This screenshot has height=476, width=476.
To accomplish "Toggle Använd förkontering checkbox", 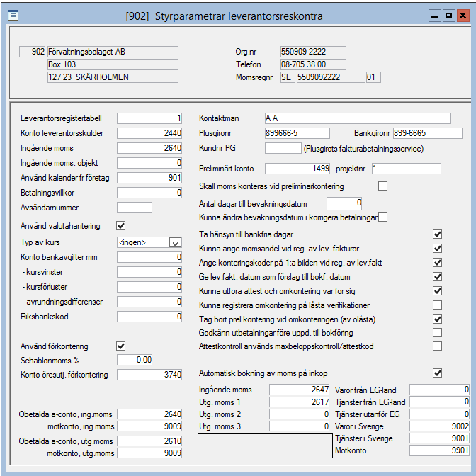I will 121,346.
